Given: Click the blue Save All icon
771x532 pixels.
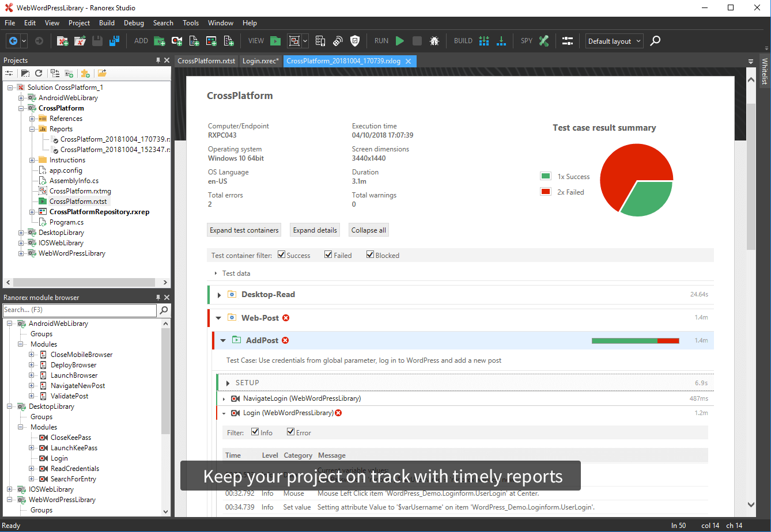Looking at the screenshot, I should [x=114, y=41].
